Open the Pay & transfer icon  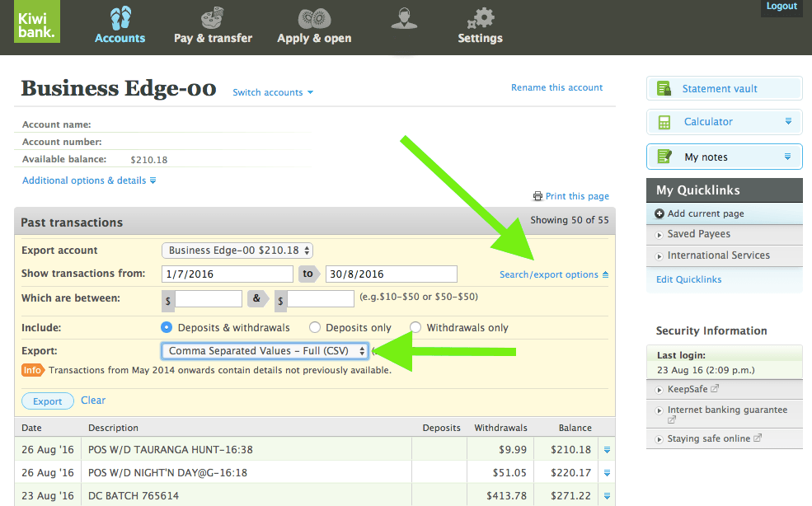coord(213,18)
